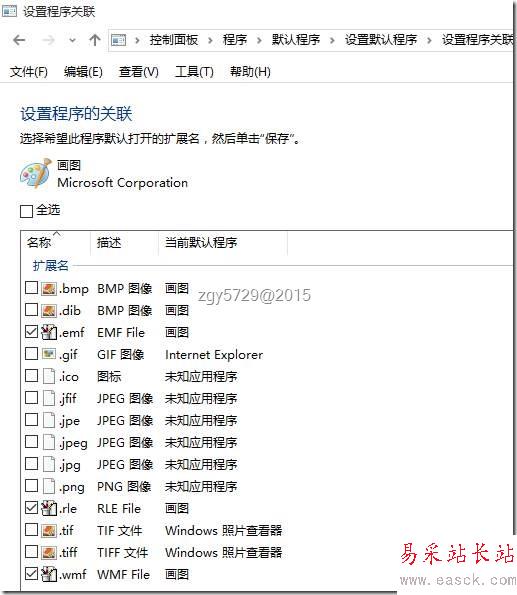The height and width of the screenshot is (595, 517).
Task: Click the .jpe blank file icon
Action: point(49,420)
